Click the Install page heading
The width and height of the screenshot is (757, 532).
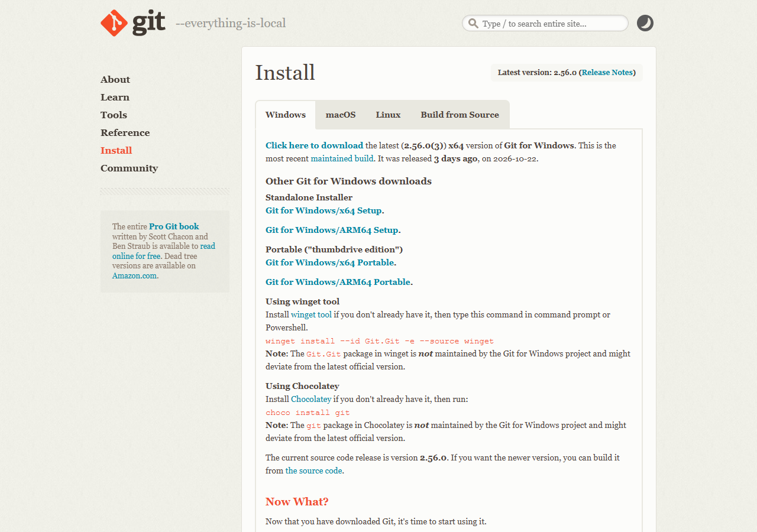click(285, 73)
